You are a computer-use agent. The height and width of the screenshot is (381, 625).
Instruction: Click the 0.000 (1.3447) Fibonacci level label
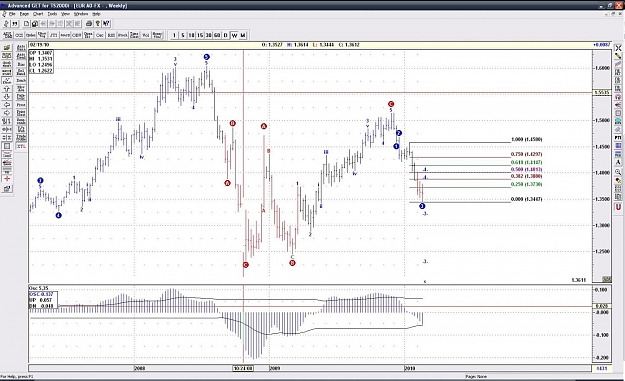526,199
